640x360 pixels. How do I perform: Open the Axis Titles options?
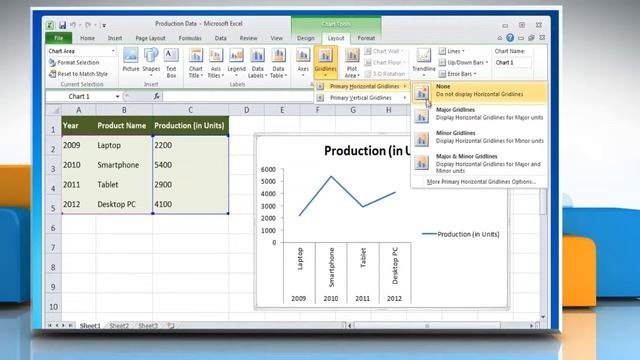[x=216, y=63]
